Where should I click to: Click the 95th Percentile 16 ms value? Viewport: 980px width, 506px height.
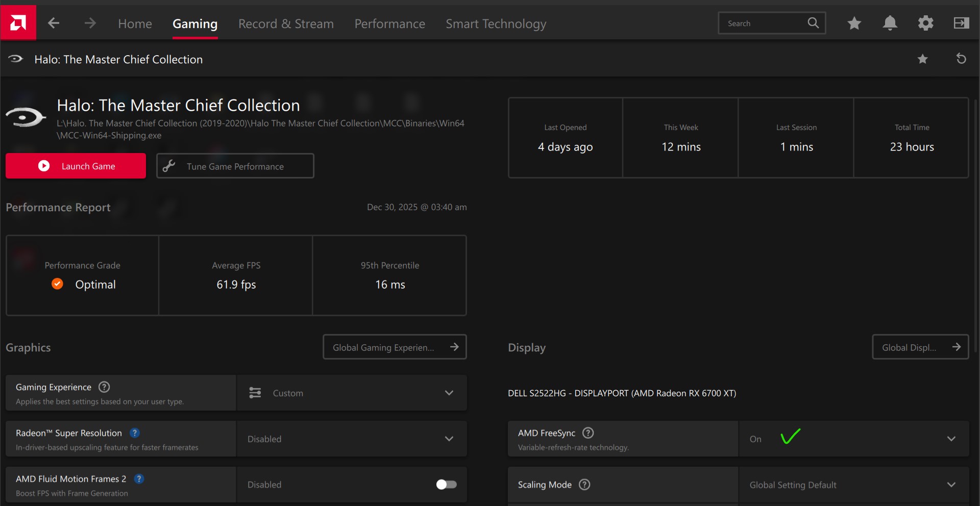click(390, 285)
